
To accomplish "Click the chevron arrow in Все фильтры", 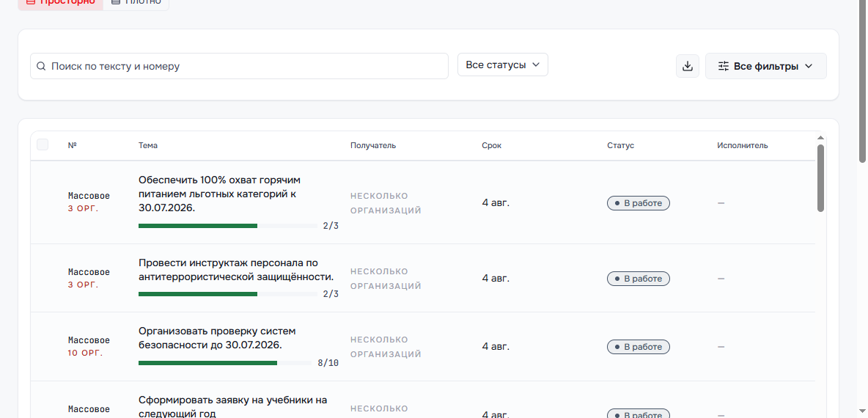I will tap(808, 66).
